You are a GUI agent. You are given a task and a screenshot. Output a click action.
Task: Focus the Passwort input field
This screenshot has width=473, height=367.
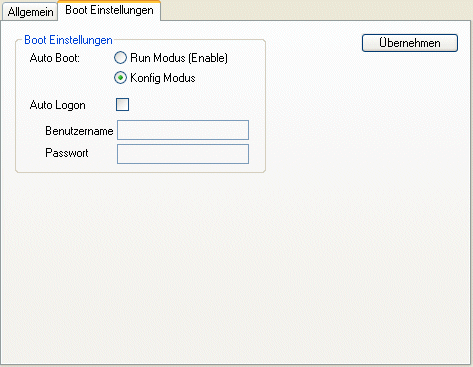[x=183, y=154]
